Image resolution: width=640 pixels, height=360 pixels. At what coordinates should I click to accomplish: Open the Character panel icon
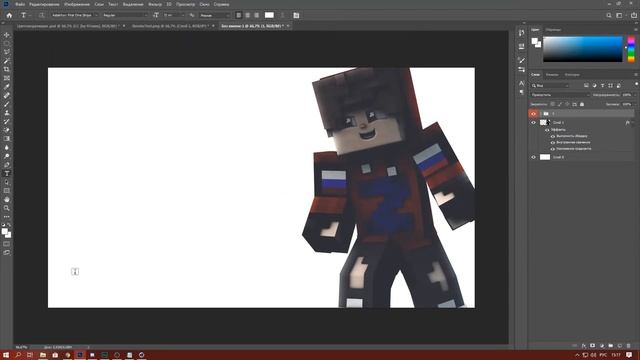point(521,83)
